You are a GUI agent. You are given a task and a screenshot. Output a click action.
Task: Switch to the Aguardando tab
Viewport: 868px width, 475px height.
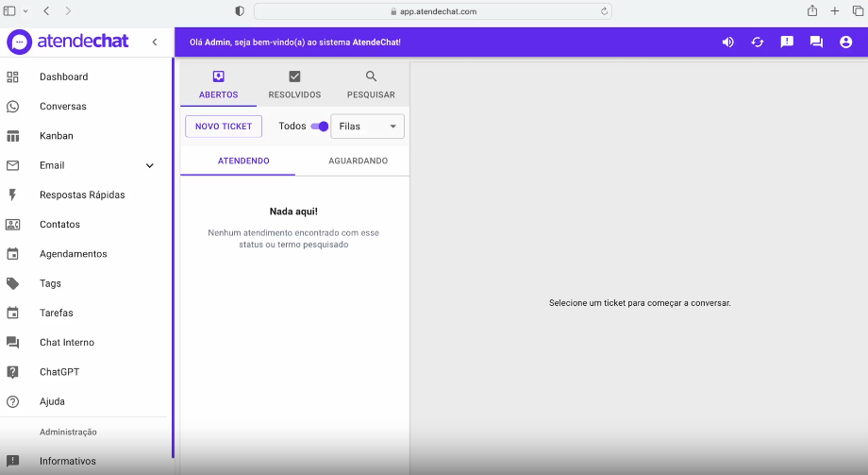click(x=358, y=161)
